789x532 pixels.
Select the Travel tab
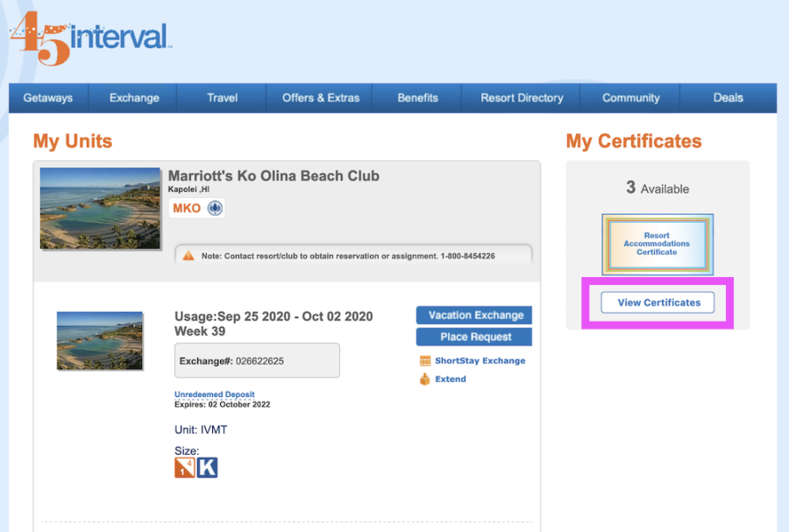tap(223, 98)
